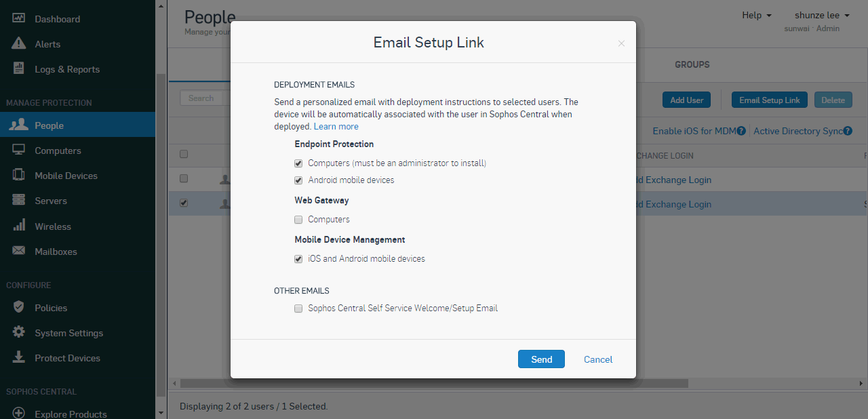Screen dimensions: 868x419
Task: Open the Dashboard icon in sidebar
Action: click(19, 19)
